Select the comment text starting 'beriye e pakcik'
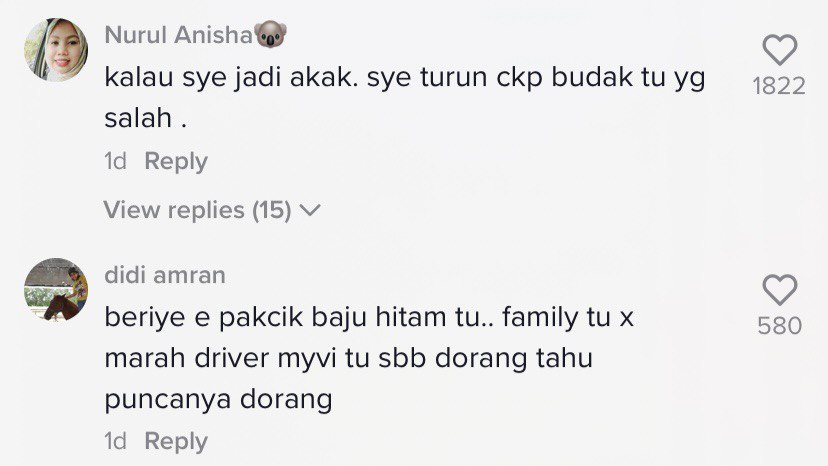Screen dimensions: 828x466 click(x=369, y=358)
